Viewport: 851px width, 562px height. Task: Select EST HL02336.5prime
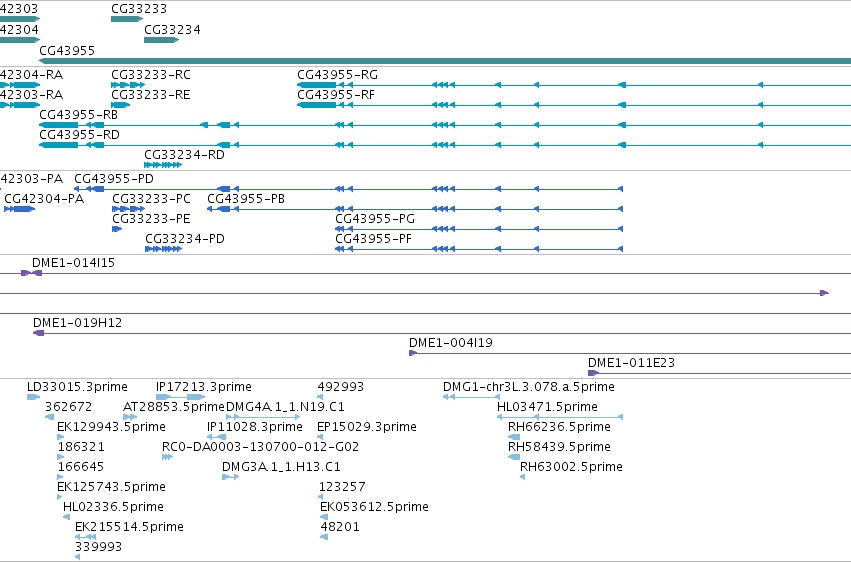tap(67, 518)
